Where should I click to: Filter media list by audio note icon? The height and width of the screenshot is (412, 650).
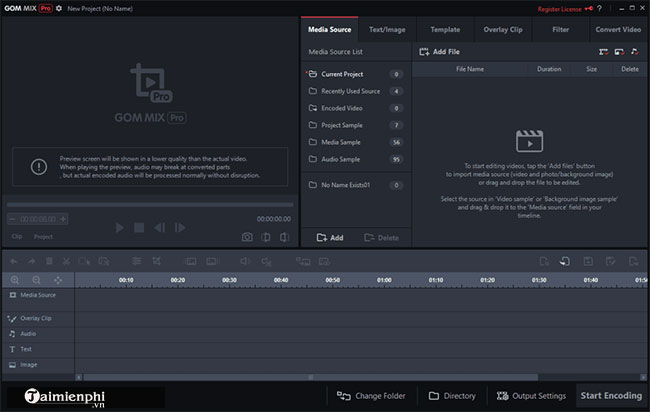(634, 50)
